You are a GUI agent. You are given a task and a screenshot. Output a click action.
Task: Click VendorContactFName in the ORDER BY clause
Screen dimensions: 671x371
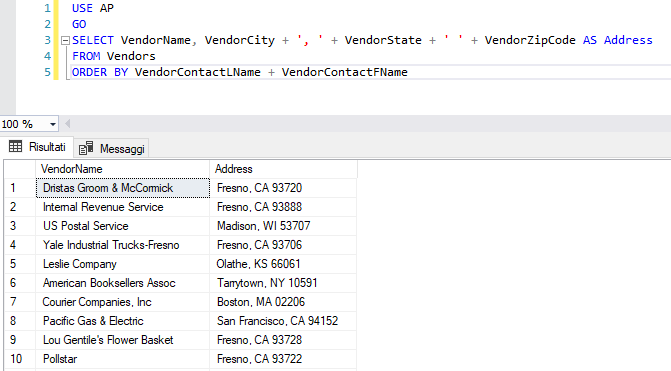pyautogui.click(x=344, y=72)
